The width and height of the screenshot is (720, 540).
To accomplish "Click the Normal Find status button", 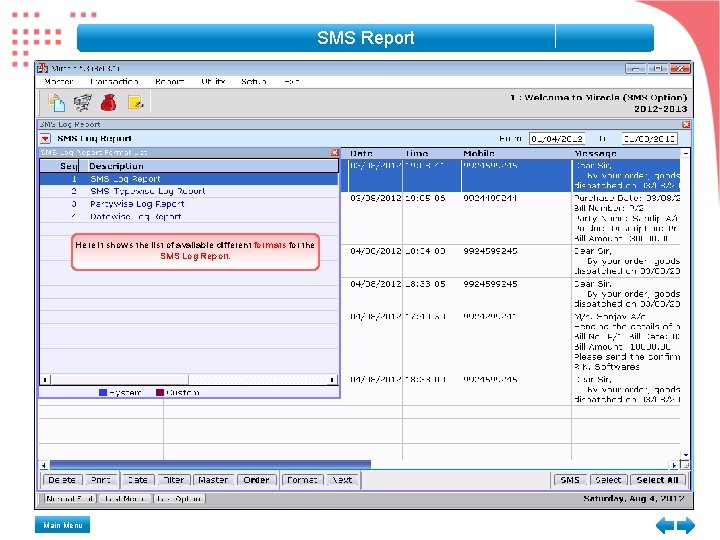I will [x=70, y=499].
